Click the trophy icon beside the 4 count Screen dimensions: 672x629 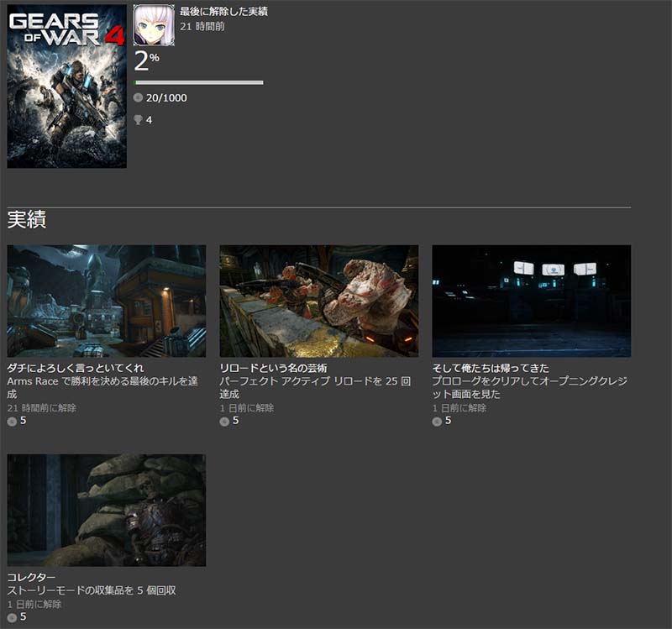tap(138, 120)
